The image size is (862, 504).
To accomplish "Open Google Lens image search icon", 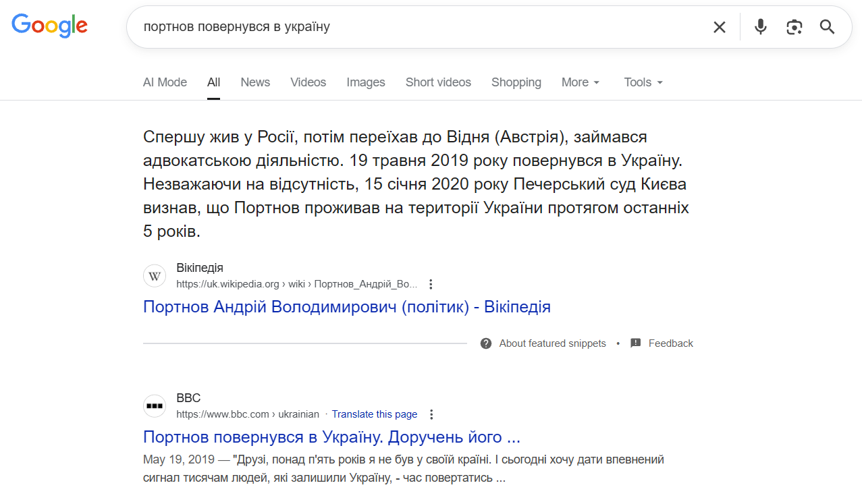I will coord(794,27).
